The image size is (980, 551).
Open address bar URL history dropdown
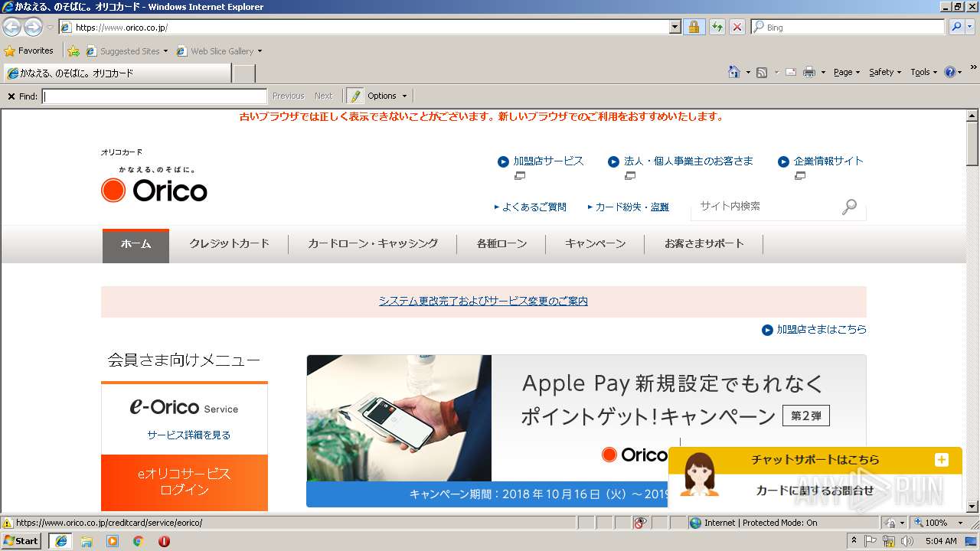[675, 28]
